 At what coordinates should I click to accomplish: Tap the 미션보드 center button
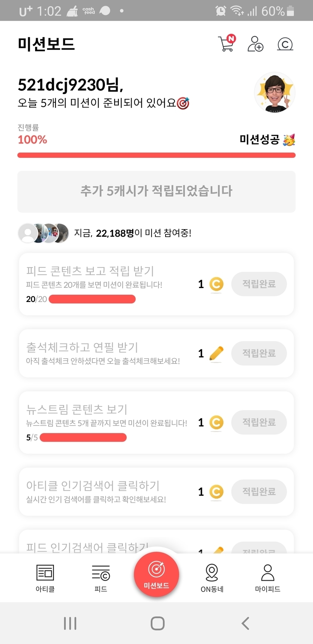[x=156, y=574]
